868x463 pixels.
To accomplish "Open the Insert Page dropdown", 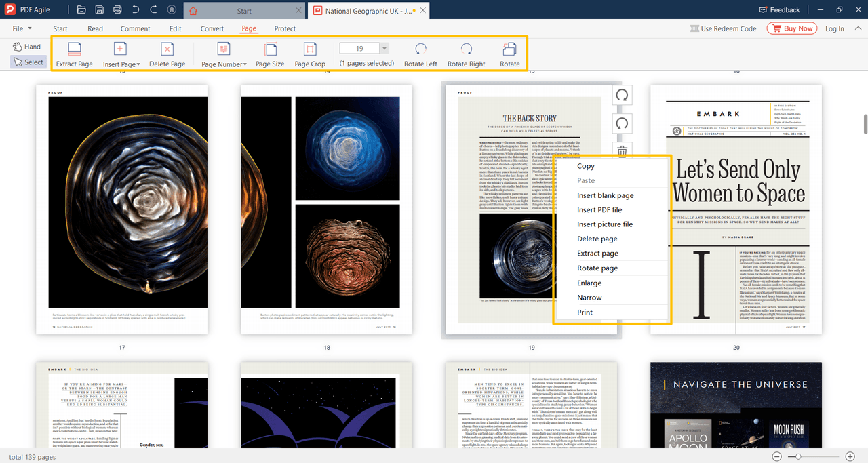I will (x=121, y=54).
